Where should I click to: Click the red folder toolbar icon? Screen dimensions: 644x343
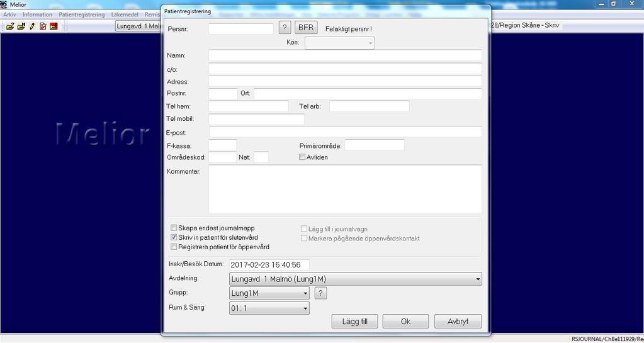coord(54,26)
